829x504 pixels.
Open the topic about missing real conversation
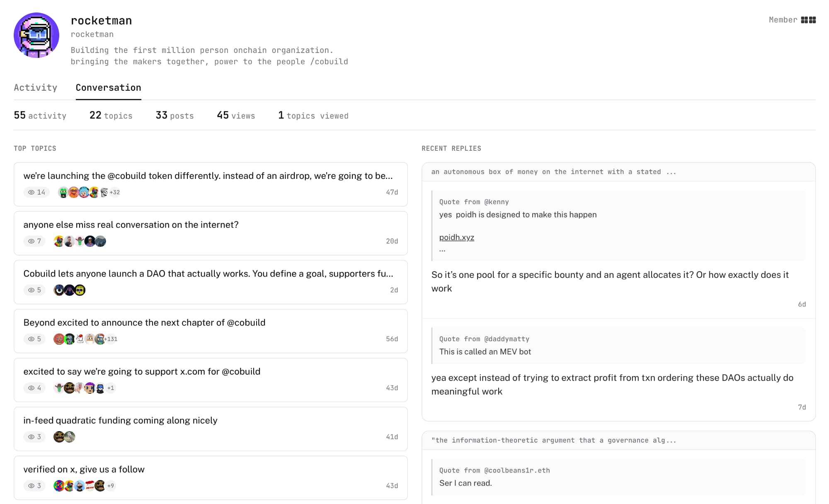coord(131,225)
